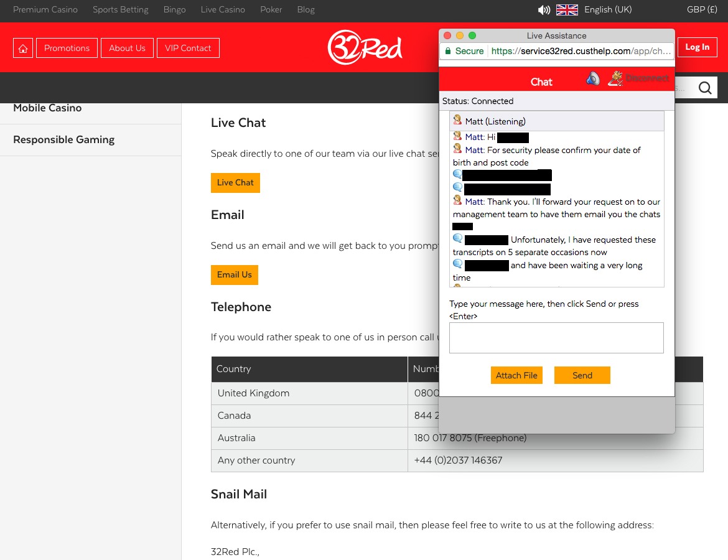Image resolution: width=728 pixels, height=560 pixels.
Task: Click the Australia table cell
Action: (x=309, y=438)
